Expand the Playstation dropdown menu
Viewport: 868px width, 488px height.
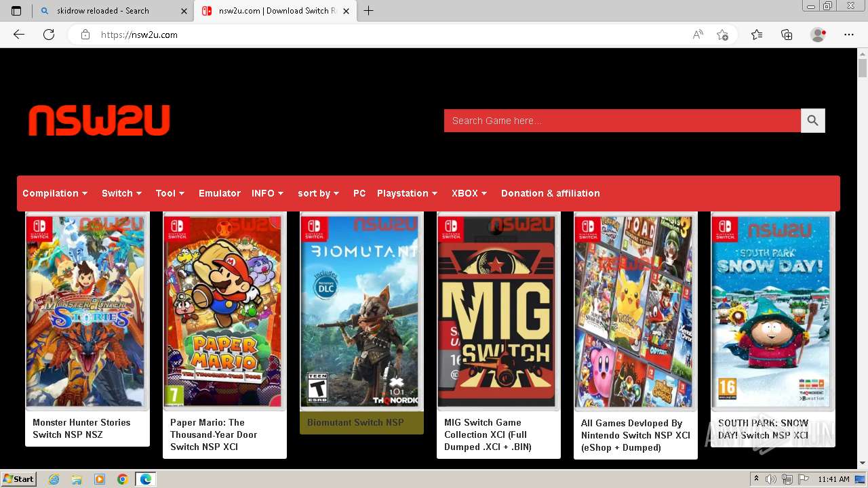coord(408,193)
